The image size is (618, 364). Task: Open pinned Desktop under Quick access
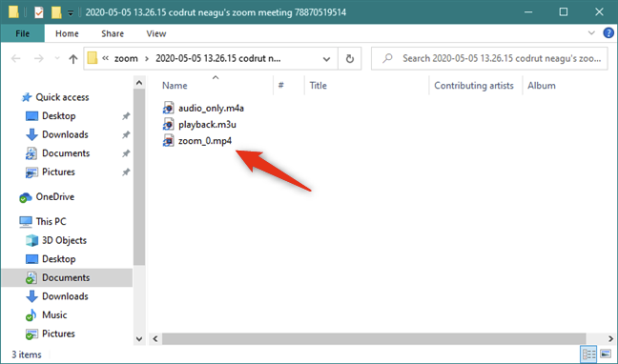click(x=59, y=116)
